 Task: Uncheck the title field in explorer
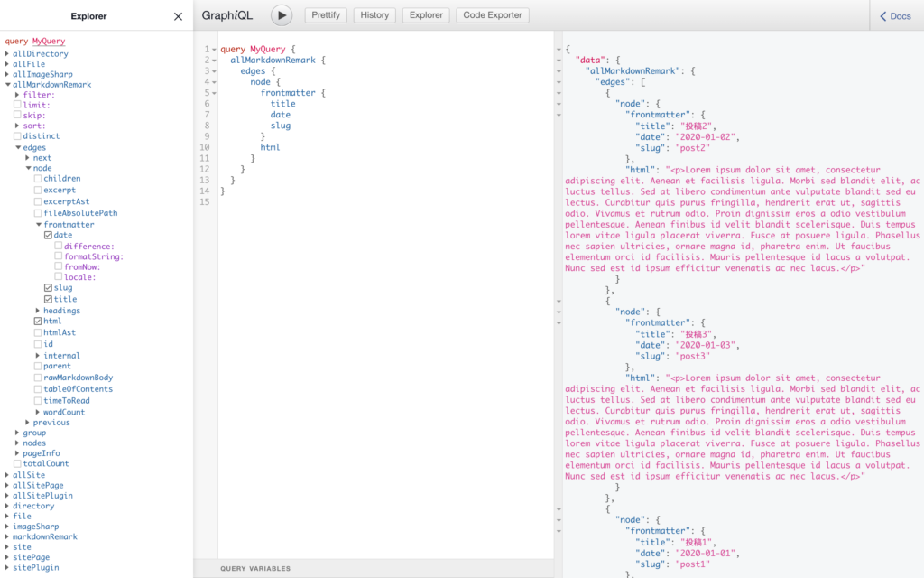pos(49,299)
